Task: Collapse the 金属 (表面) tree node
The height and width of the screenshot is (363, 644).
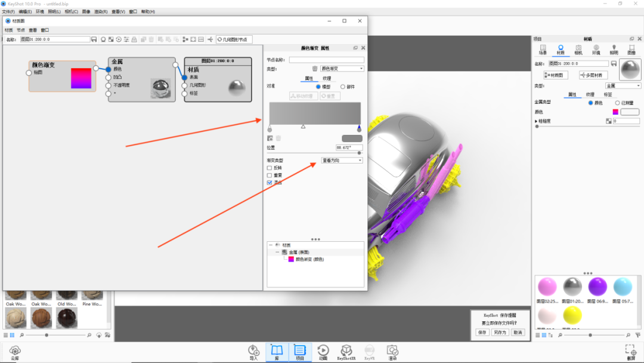Action: [277, 252]
